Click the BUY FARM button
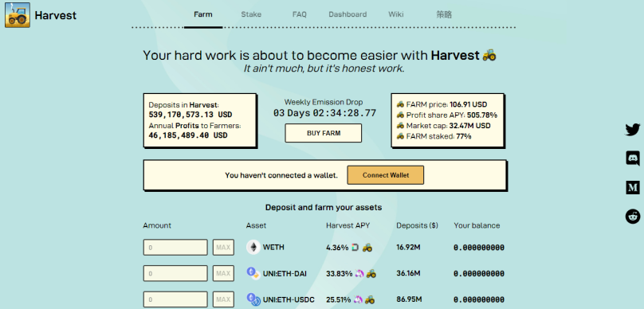Screen dimensions: 644x309 (x=324, y=133)
